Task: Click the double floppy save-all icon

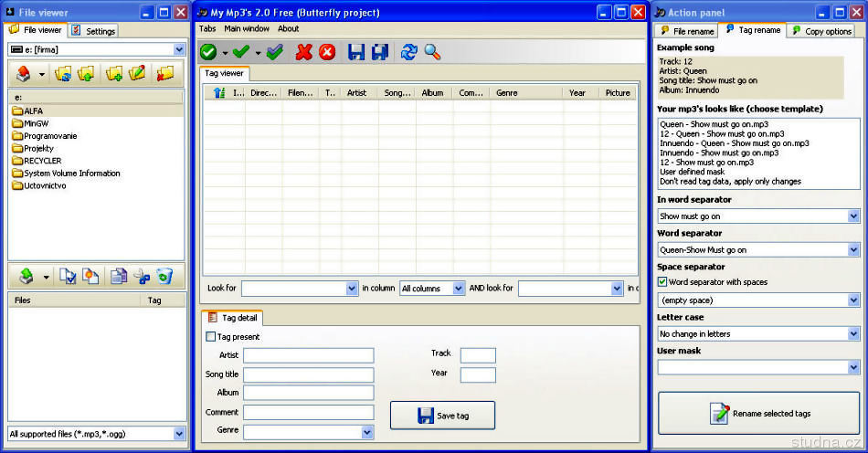Action: pyautogui.click(x=380, y=52)
